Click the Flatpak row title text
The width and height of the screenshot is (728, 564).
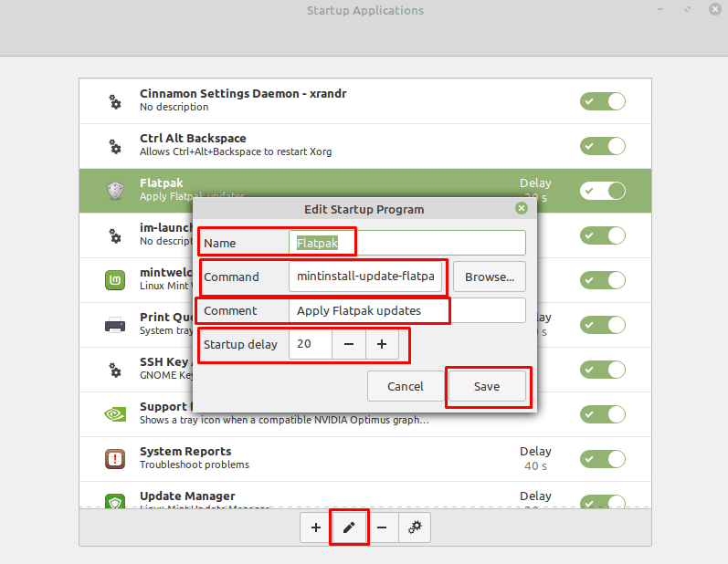(x=161, y=183)
